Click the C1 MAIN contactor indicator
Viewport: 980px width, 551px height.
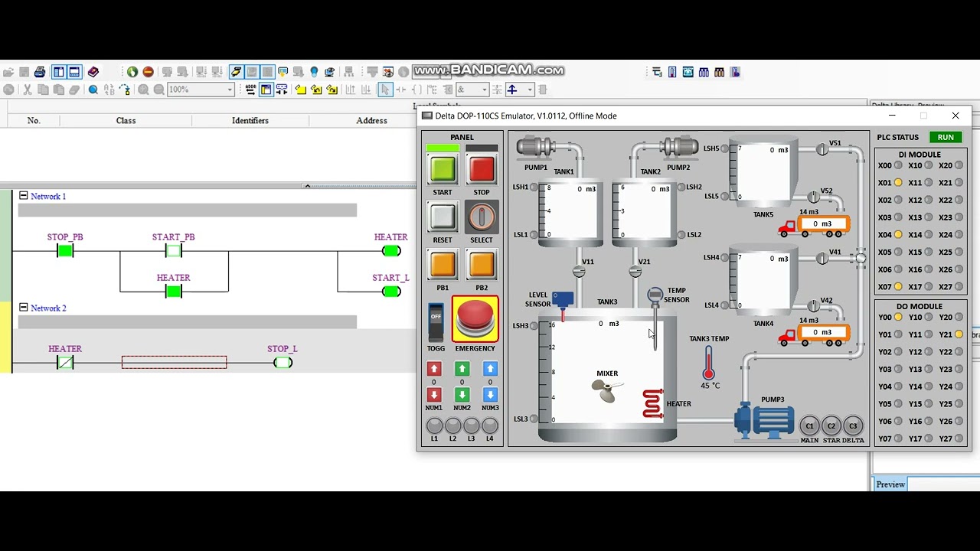click(809, 426)
